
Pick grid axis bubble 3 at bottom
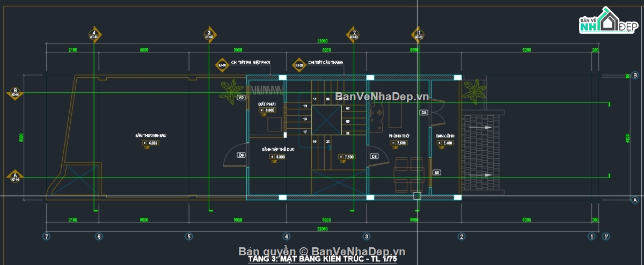367,236
